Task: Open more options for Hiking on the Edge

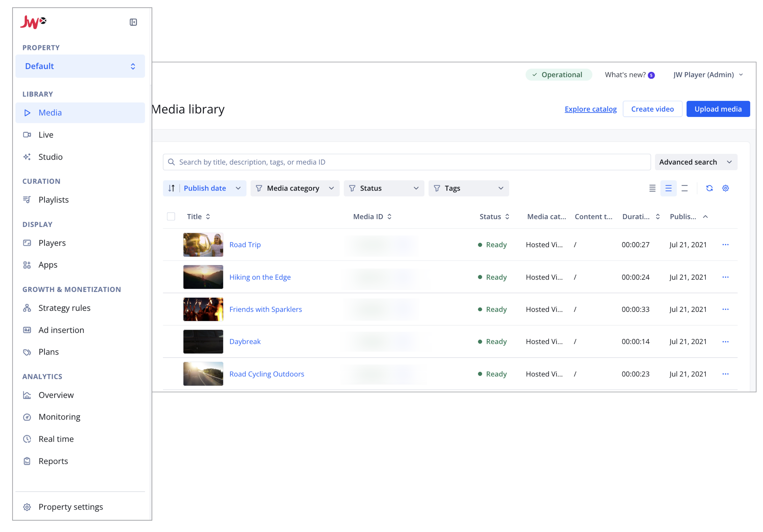Action: tap(725, 277)
